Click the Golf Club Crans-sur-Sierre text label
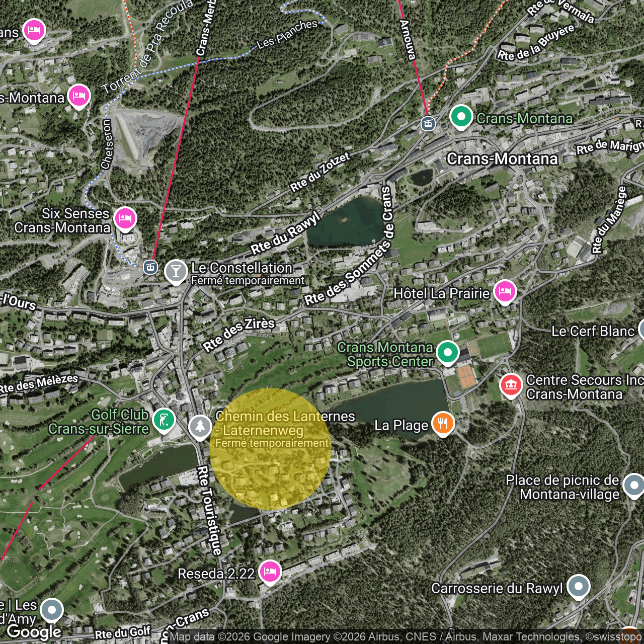Image resolution: width=644 pixels, height=644 pixels. pyautogui.click(x=99, y=422)
